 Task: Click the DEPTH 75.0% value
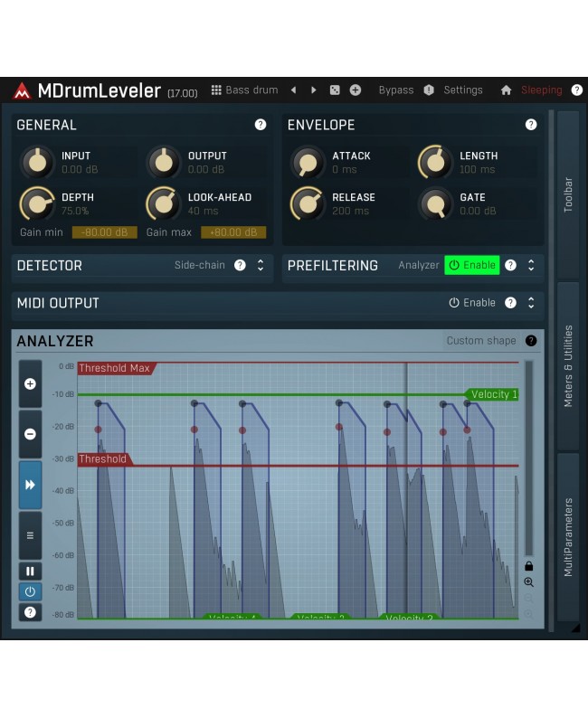pos(75,211)
